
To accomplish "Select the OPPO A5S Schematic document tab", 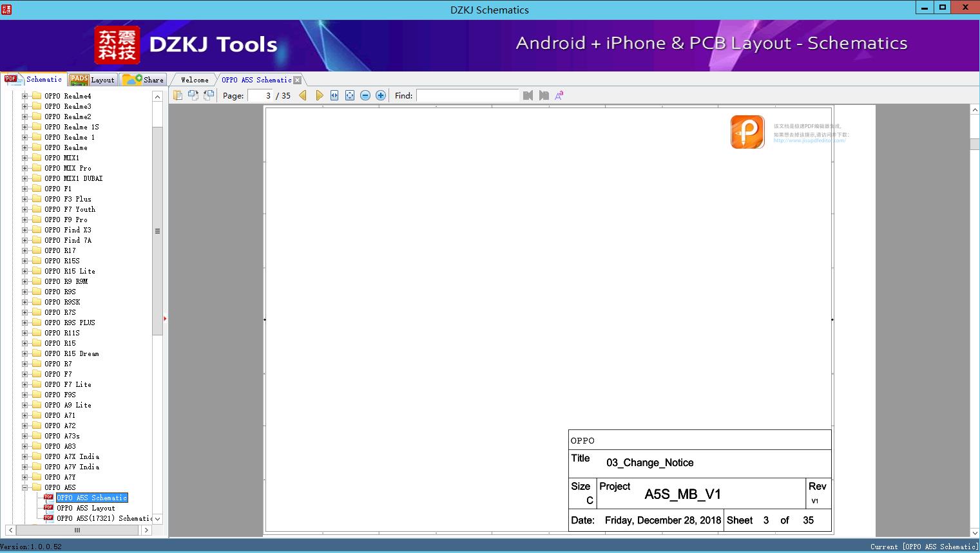I will pyautogui.click(x=256, y=80).
